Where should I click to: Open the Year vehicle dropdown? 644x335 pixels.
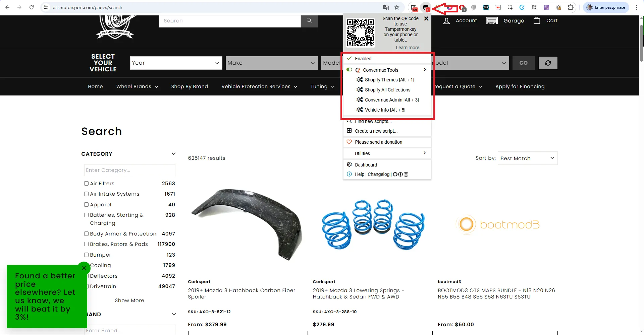pos(176,63)
